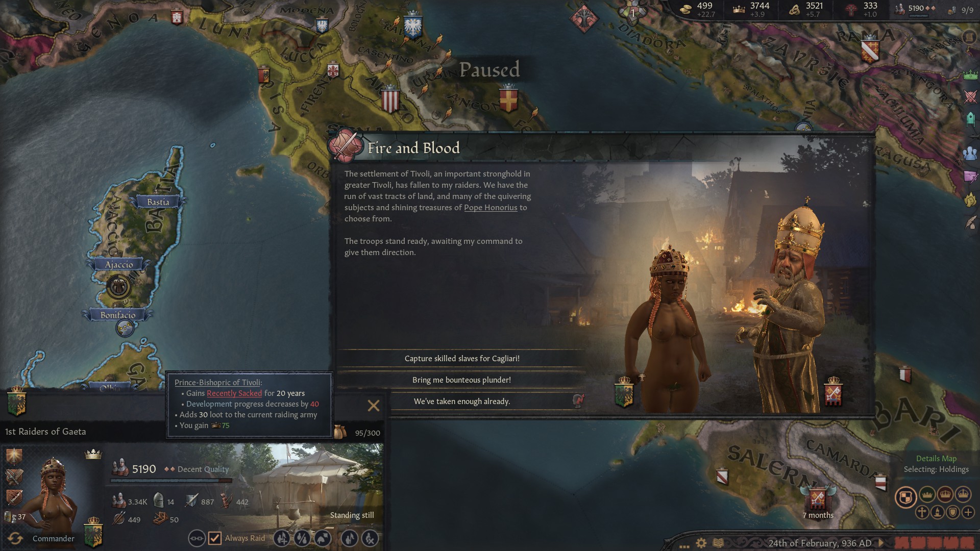The height and width of the screenshot is (551, 980).
Task: Open the three-dots menu in bottom bar
Action: 684,546
